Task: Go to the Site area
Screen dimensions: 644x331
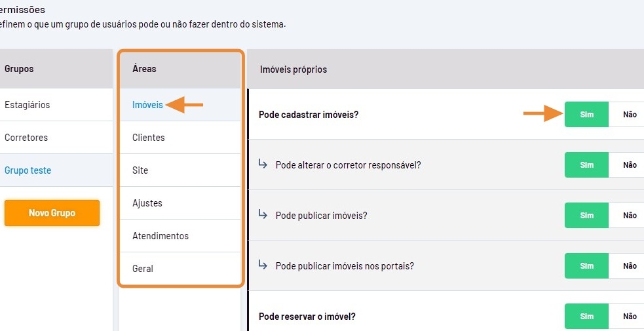Action: 140,170
